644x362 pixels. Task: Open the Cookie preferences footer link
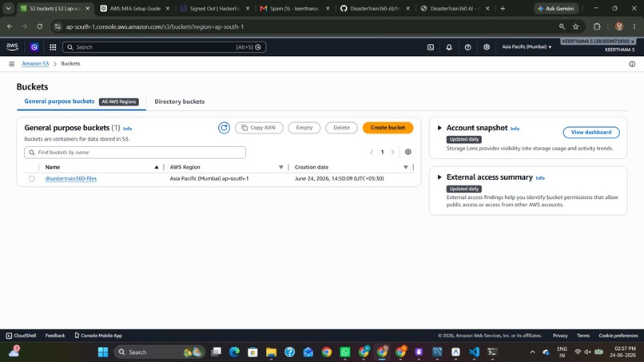[618, 336]
